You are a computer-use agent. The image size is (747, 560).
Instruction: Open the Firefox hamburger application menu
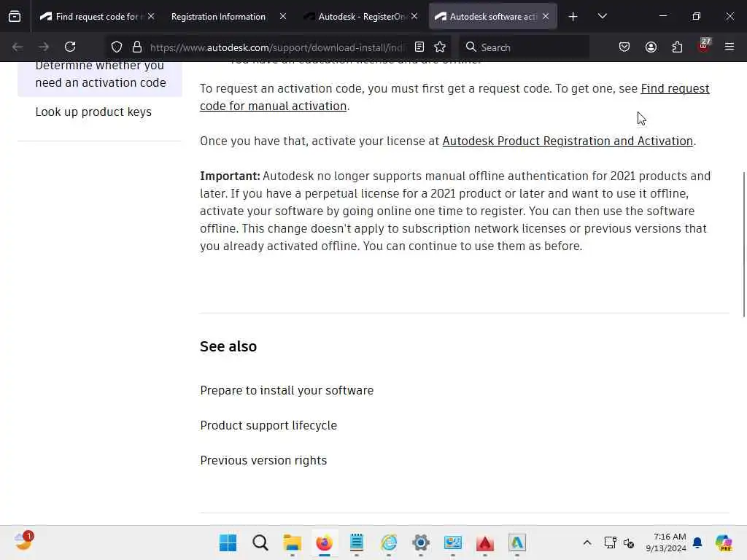729,47
